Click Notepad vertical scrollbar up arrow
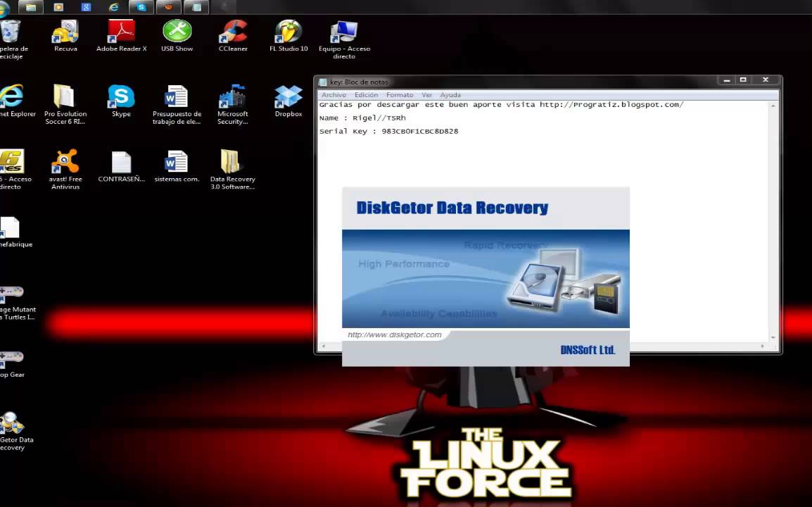Image resolution: width=812 pixels, height=507 pixels. tap(773, 105)
